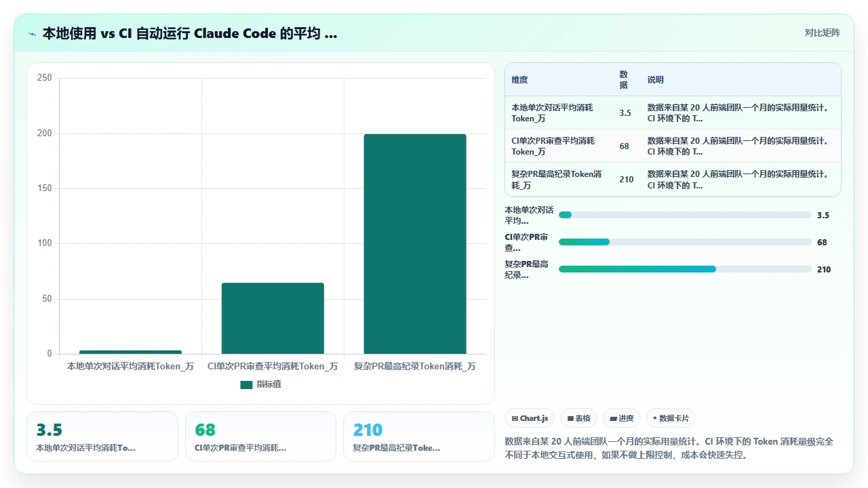Select the CI单次PR审查平均消耗Token_万 bar
Screen dimensions: 868x488
tap(273, 318)
